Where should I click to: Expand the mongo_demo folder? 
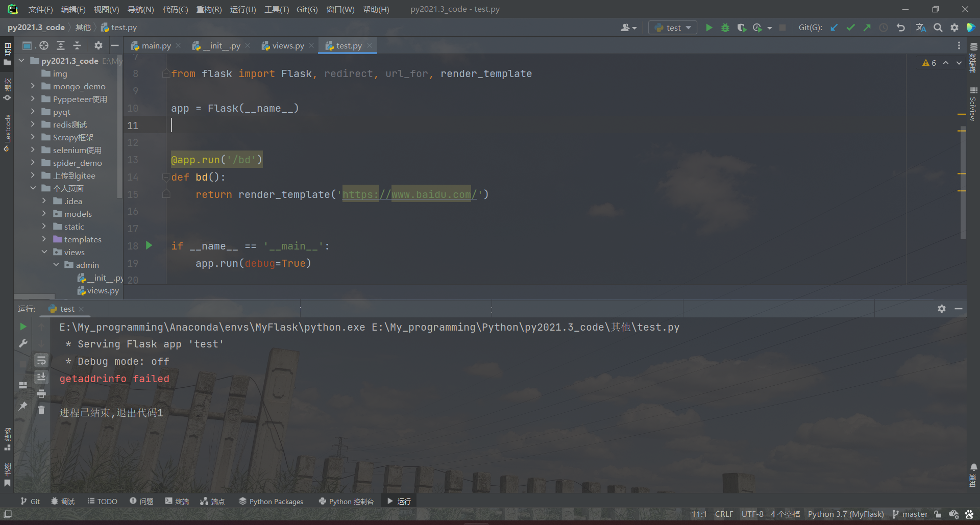pos(33,86)
